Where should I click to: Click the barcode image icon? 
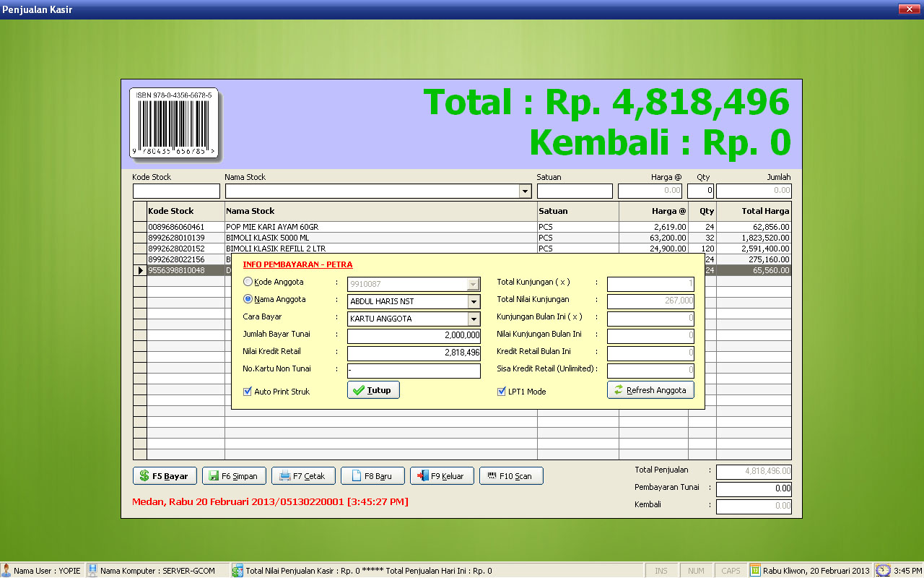click(174, 124)
